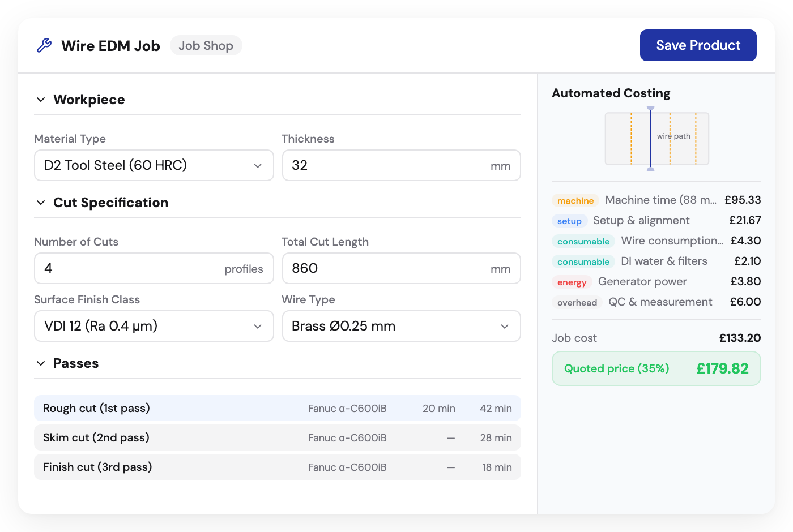The image size is (793, 532).
Task: Click the consumable badge beside DI water & filters
Action: pos(583,261)
